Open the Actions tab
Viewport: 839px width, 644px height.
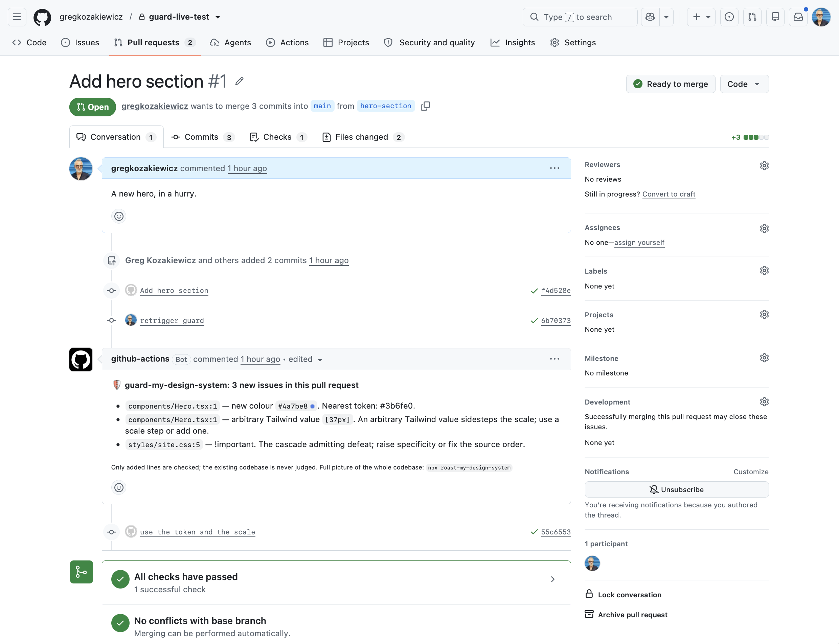click(287, 43)
